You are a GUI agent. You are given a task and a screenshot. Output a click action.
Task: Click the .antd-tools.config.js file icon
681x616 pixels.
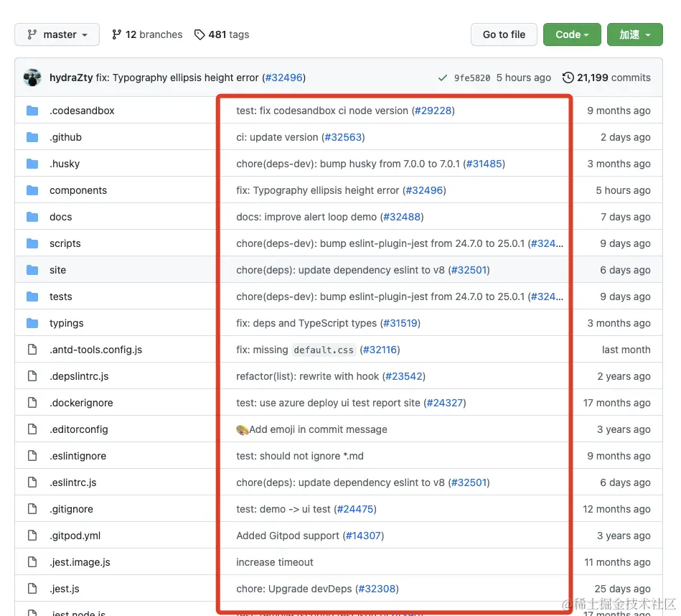pyautogui.click(x=32, y=349)
